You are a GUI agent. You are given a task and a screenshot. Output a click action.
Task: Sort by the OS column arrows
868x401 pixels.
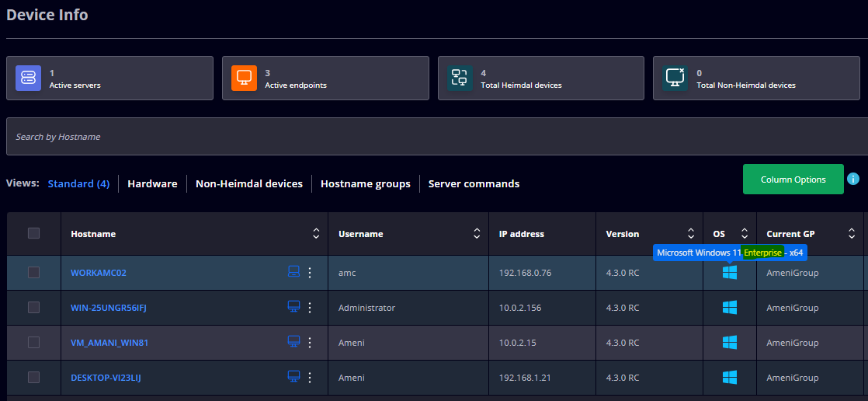[x=745, y=234]
